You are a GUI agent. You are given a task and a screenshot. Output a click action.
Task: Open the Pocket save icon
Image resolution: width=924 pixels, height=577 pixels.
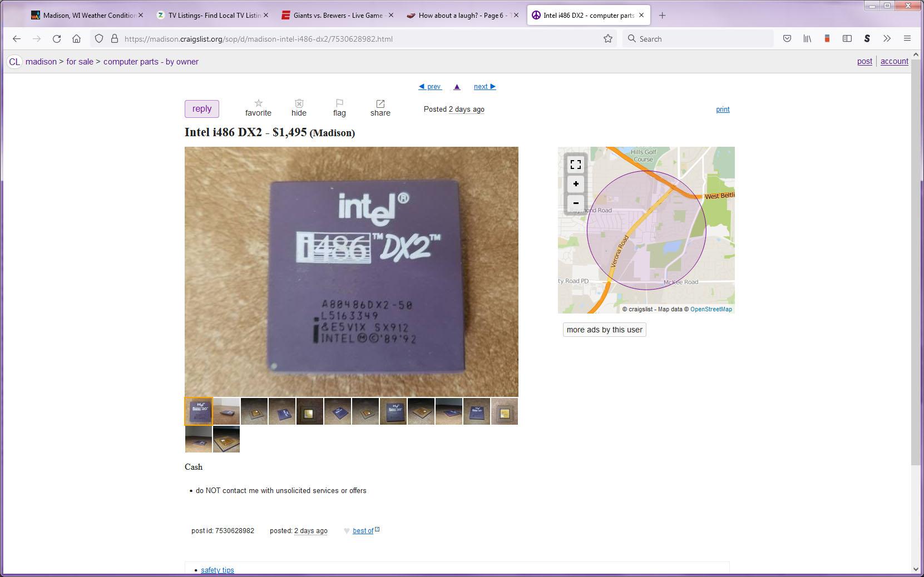787,39
